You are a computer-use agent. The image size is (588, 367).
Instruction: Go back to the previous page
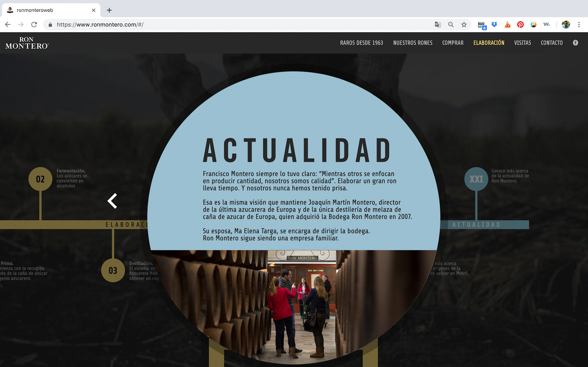click(x=8, y=24)
